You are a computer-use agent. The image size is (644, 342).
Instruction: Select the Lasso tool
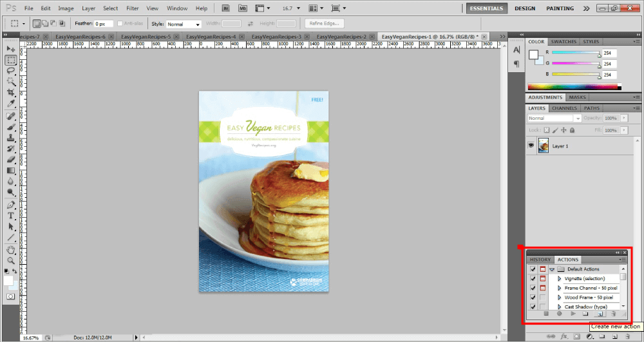pyautogui.click(x=11, y=70)
